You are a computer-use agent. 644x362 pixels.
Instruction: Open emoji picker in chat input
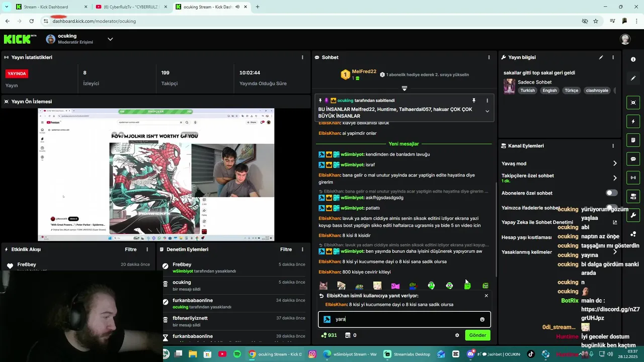click(482, 319)
